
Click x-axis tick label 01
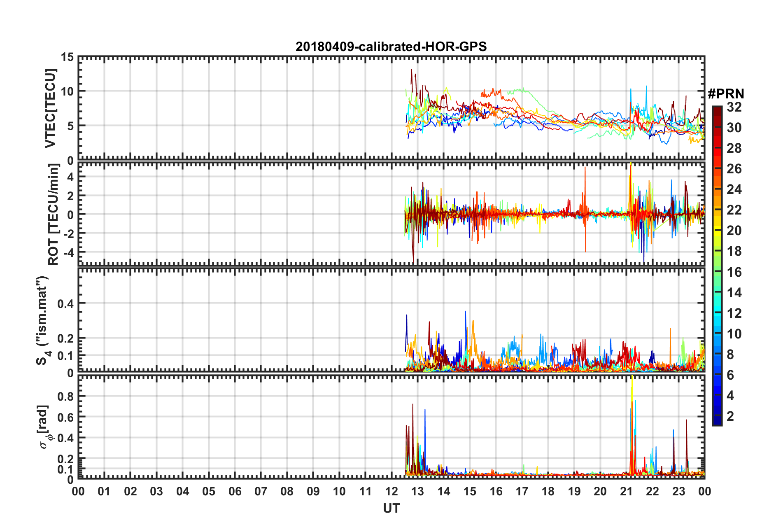pos(104,492)
